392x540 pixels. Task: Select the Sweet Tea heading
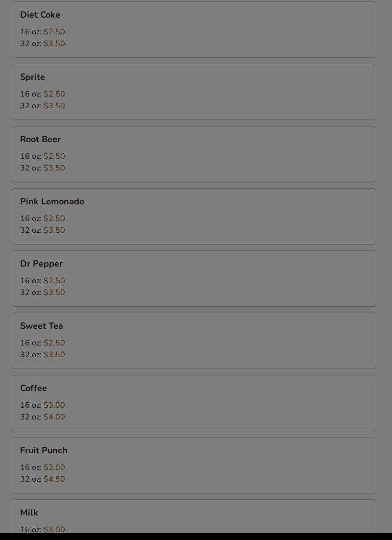click(41, 326)
